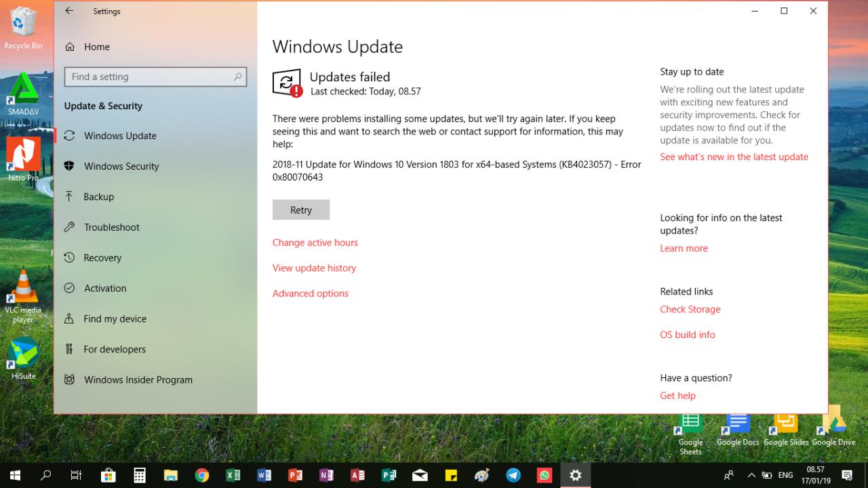
Task: Open WhatsApp from the taskbar
Action: click(545, 476)
